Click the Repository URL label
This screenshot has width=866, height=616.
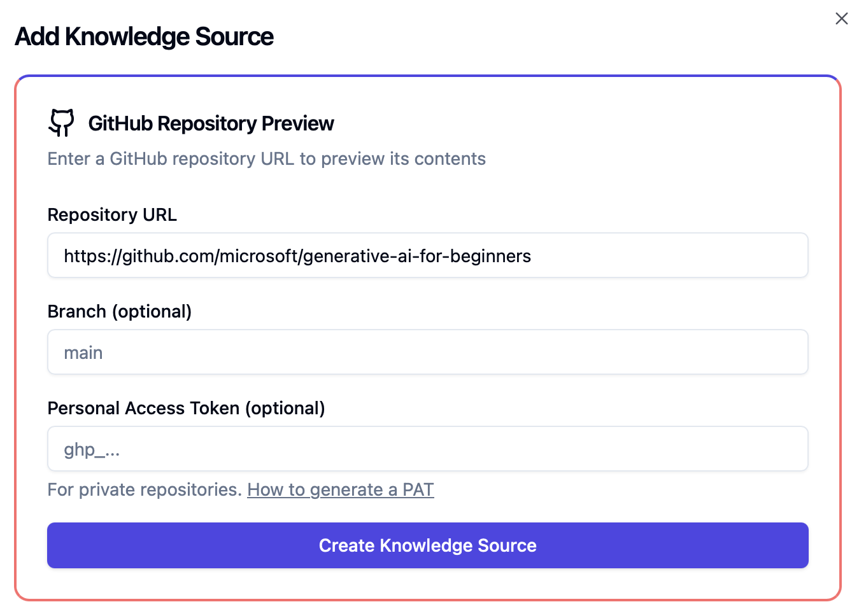pos(112,214)
